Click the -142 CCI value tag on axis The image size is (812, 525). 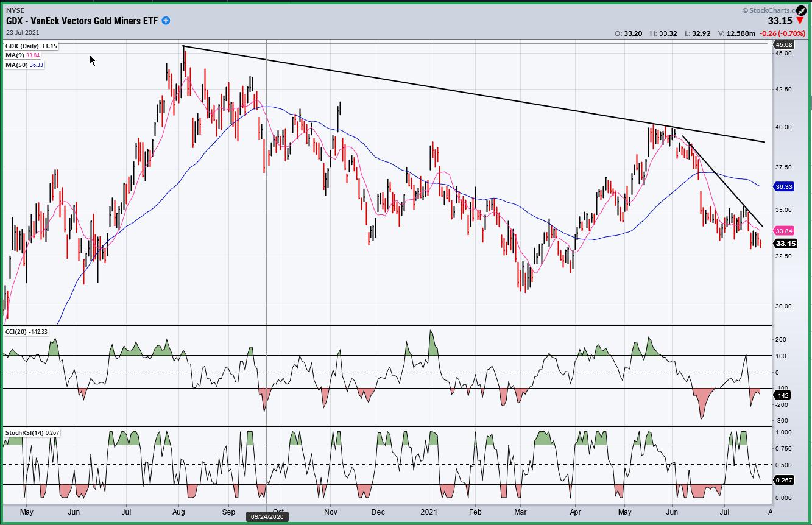coord(782,395)
